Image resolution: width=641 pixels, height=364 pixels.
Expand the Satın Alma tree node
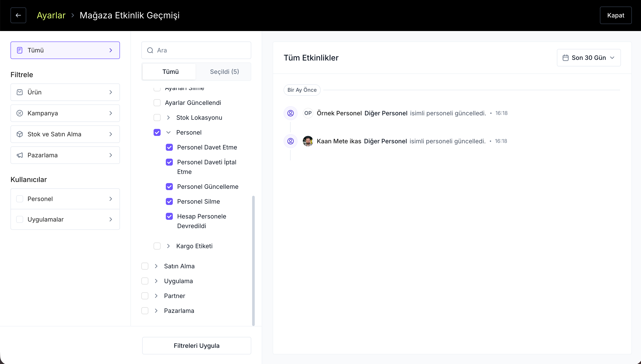(156, 266)
